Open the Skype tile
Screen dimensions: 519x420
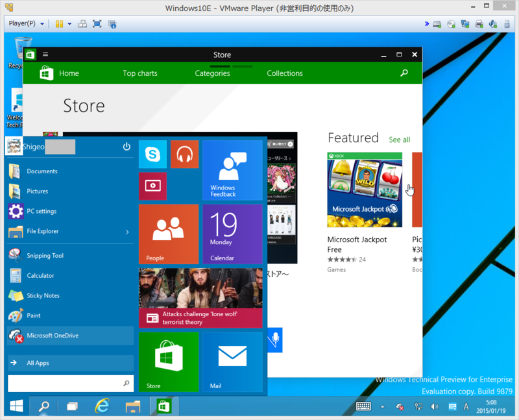[x=152, y=154]
